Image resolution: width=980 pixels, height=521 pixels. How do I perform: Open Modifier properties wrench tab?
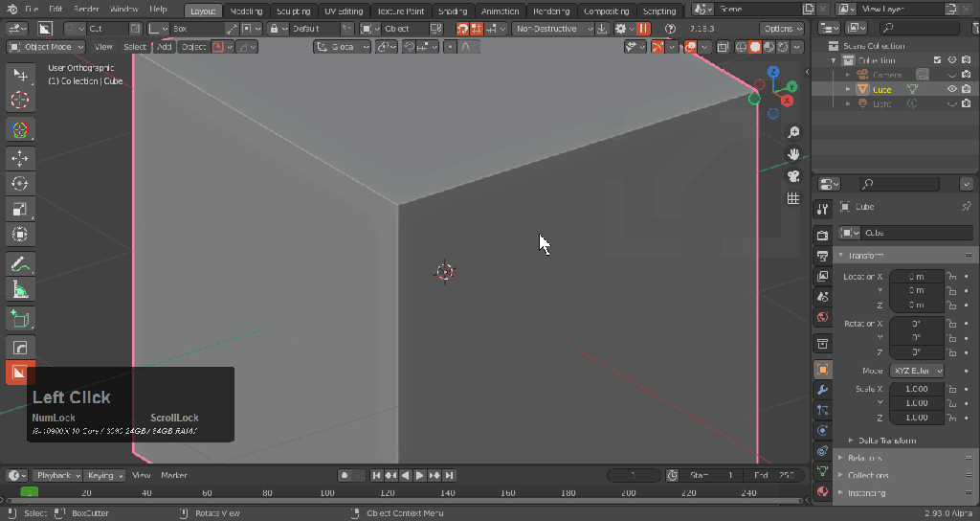pyautogui.click(x=822, y=390)
